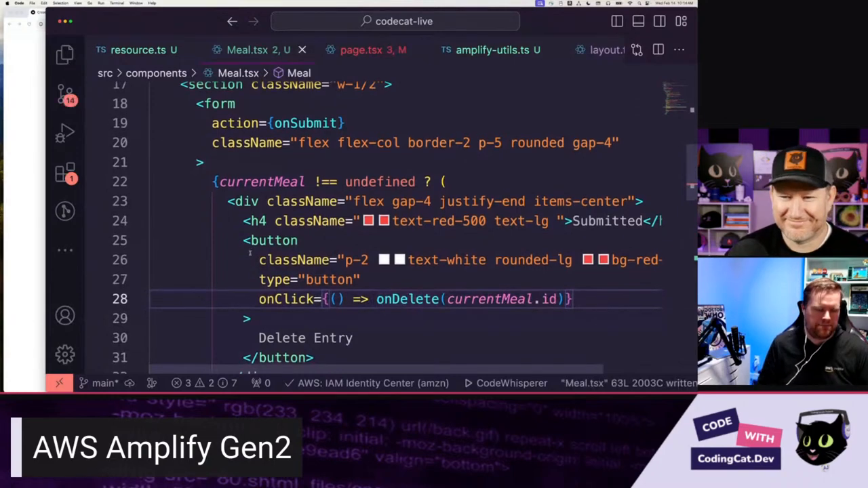Switch to the resource.ts tab

tap(136, 49)
